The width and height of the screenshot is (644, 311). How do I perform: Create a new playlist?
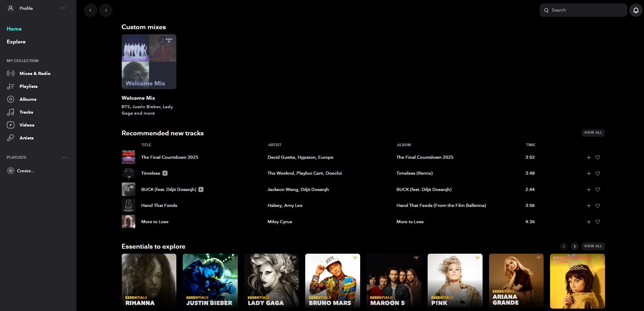tap(21, 171)
